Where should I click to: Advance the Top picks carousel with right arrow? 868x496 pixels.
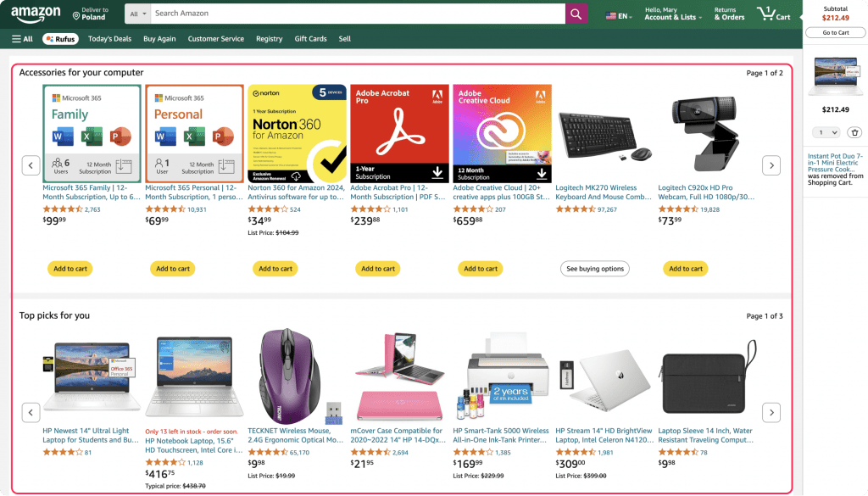771,412
